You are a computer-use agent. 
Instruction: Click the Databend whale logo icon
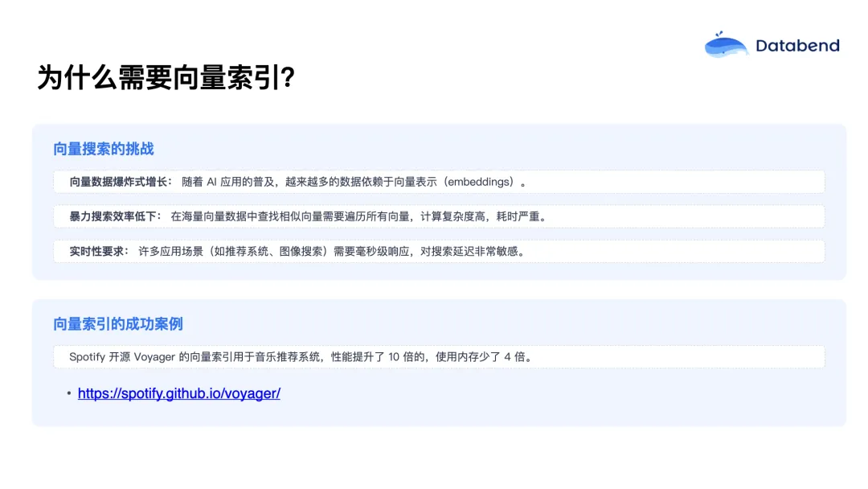[726, 46]
